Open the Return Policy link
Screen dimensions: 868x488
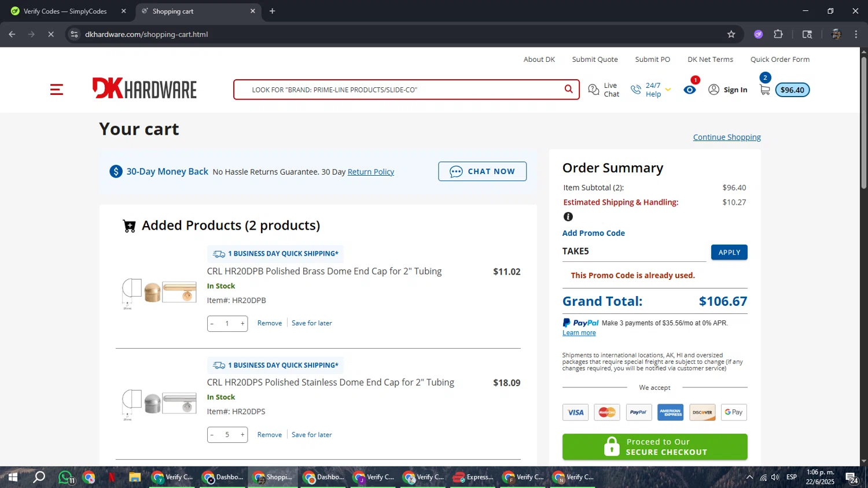371,172
